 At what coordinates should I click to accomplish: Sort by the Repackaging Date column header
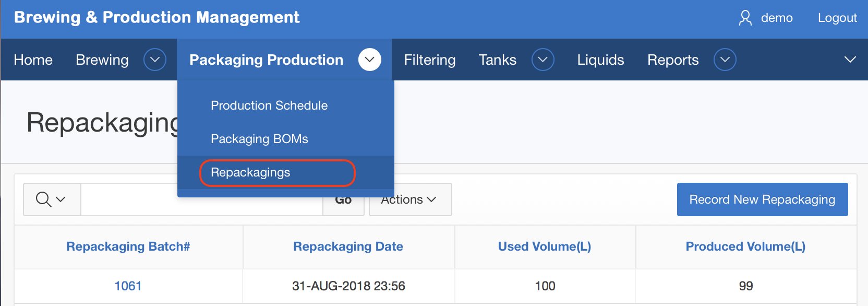(348, 246)
